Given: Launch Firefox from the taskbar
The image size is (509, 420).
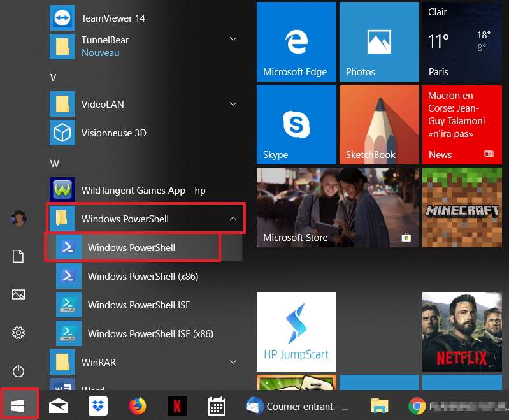Looking at the screenshot, I should [137, 405].
